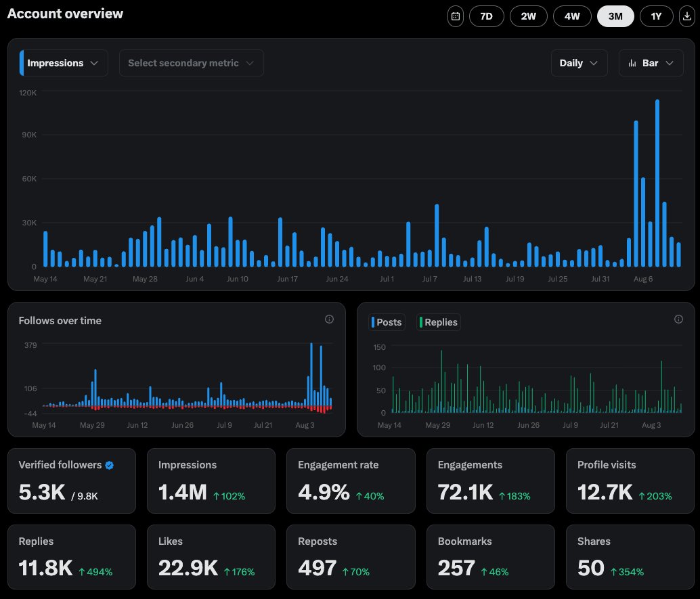This screenshot has height=599, width=700.
Task: Open the calendar date range picker
Action: (456, 16)
